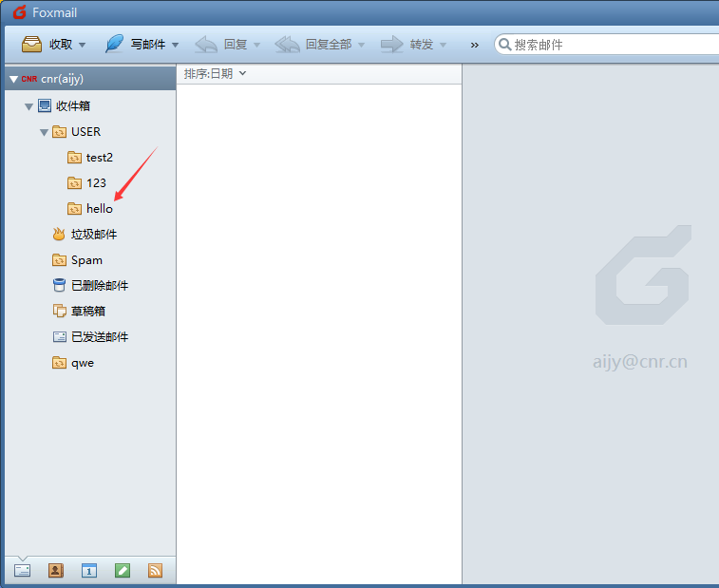The image size is (719, 588).
Task: Click the 回复全部 reply-all icon
Action: [x=287, y=45]
